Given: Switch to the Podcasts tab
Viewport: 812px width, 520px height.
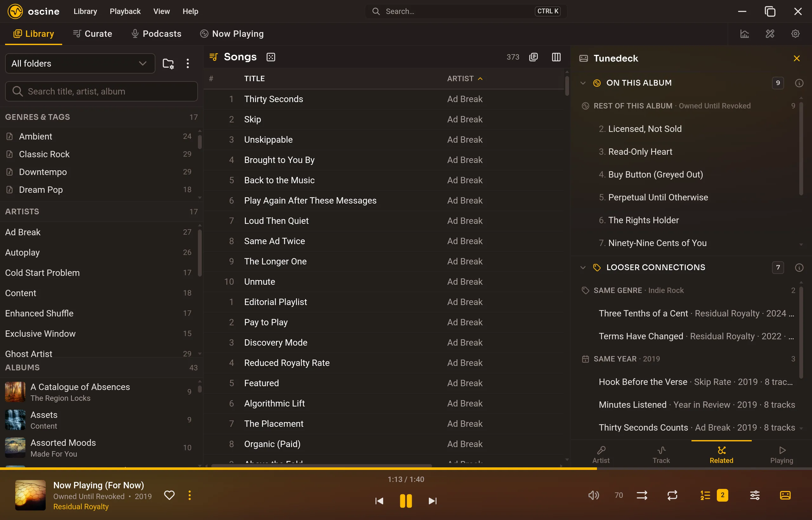Looking at the screenshot, I should pos(156,34).
